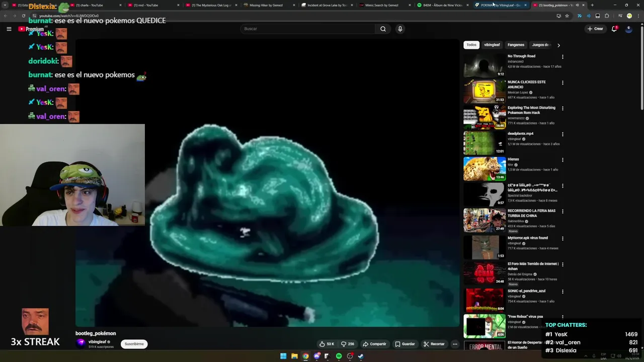Open Chrome from the taskbar
Screen dimensions: 644x362
tap(305, 356)
